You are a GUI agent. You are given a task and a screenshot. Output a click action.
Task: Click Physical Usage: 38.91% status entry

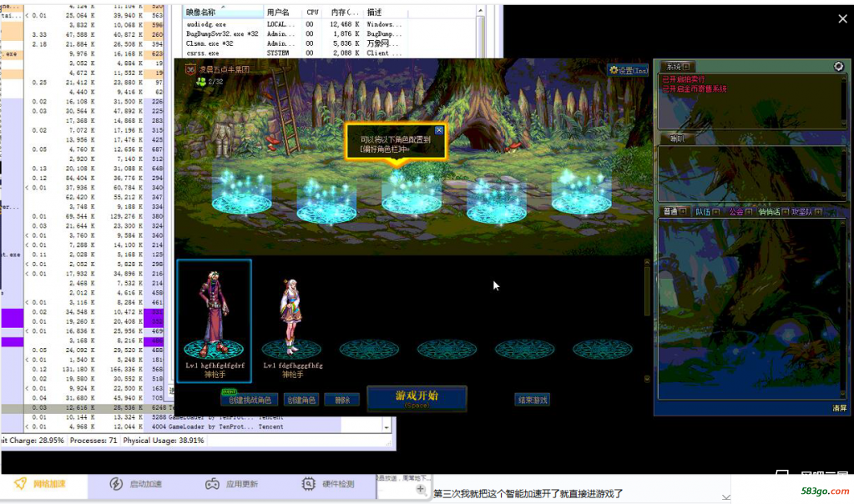tap(164, 441)
